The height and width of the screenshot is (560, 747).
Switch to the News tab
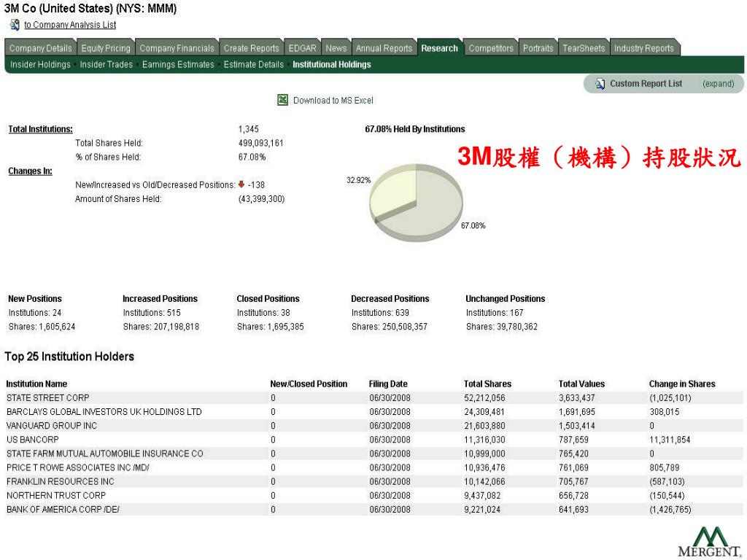[x=336, y=48]
